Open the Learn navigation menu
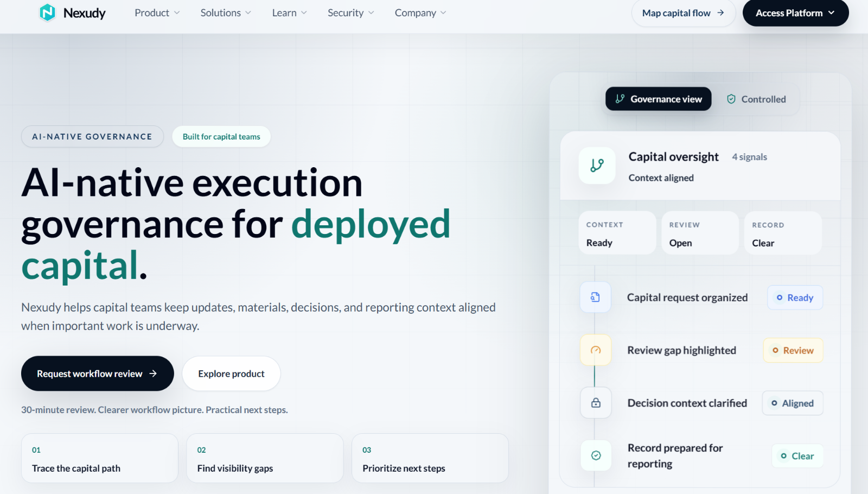The height and width of the screenshot is (494, 868). tap(290, 12)
